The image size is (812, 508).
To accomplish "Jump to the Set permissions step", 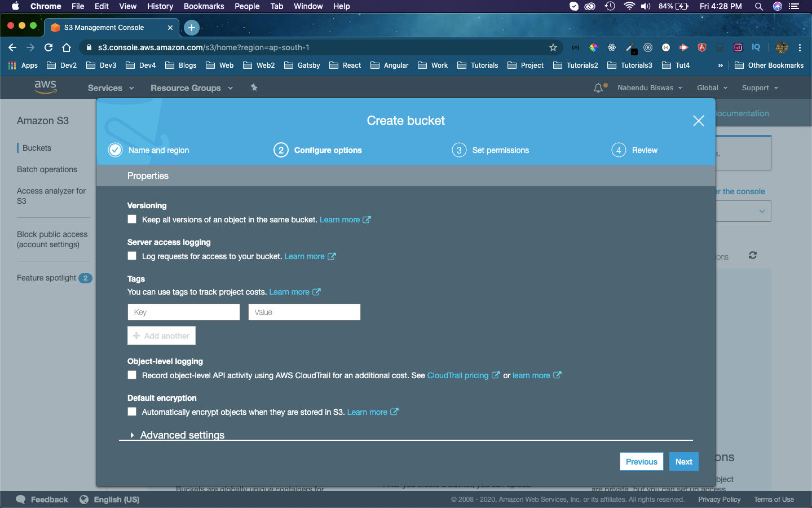I will point(491,150).
